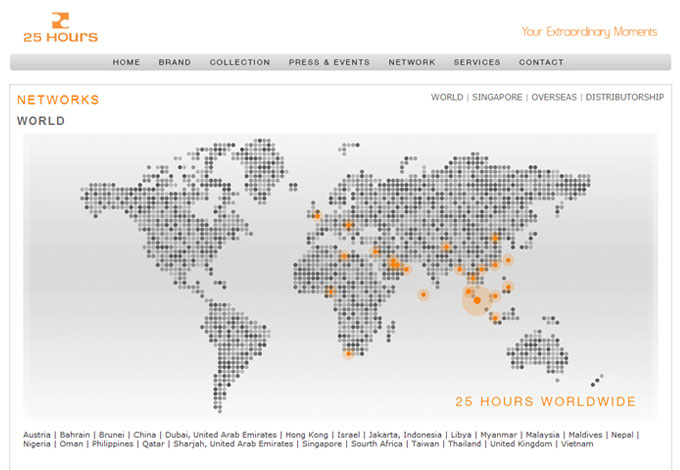Screen dimensions: 680x470
Task: Click the South Africa map marker
Action: [x=348, y=353]
